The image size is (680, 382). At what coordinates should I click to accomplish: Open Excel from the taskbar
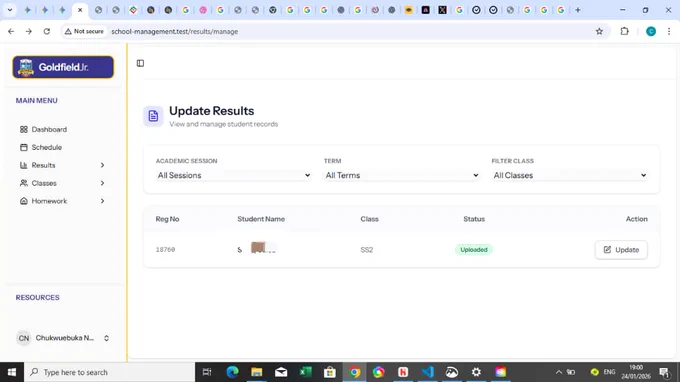click(x=305, y=372)
